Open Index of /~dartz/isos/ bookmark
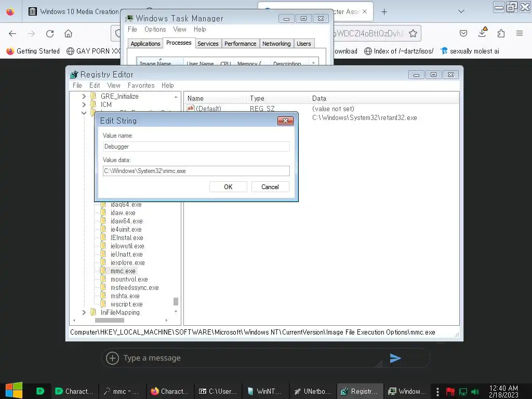The image size is (532, 399). click(x=398, y=51)
